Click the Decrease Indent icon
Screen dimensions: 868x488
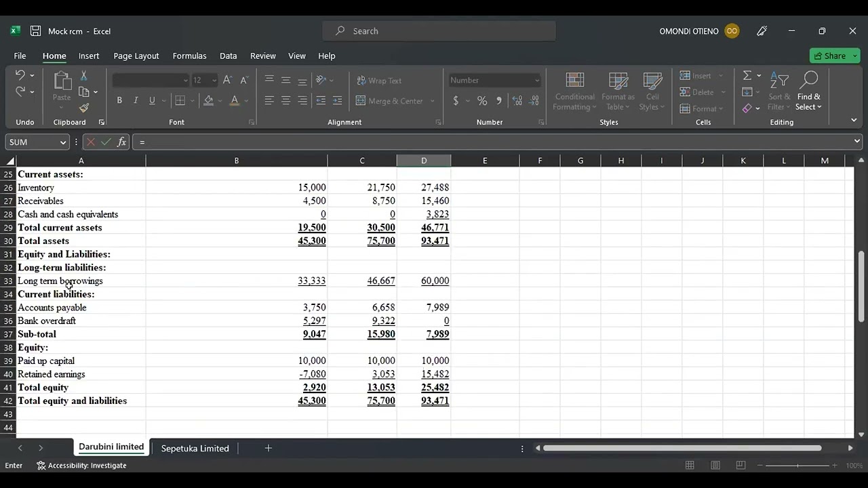[321, 100]
